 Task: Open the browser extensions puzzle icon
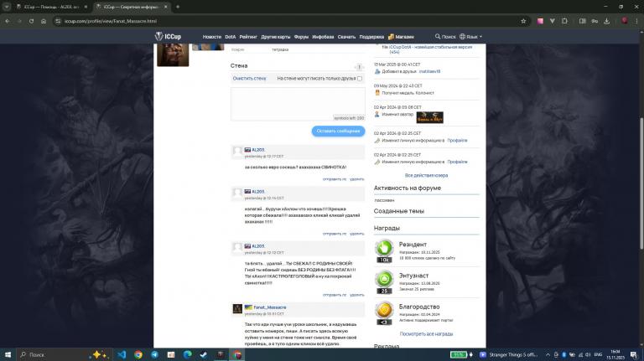tap(564, 21)
